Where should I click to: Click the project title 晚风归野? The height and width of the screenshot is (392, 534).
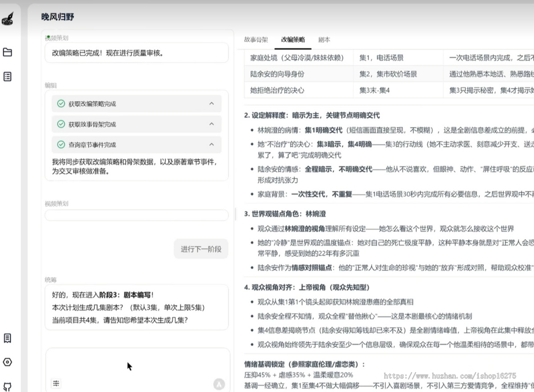coord(58,17)
